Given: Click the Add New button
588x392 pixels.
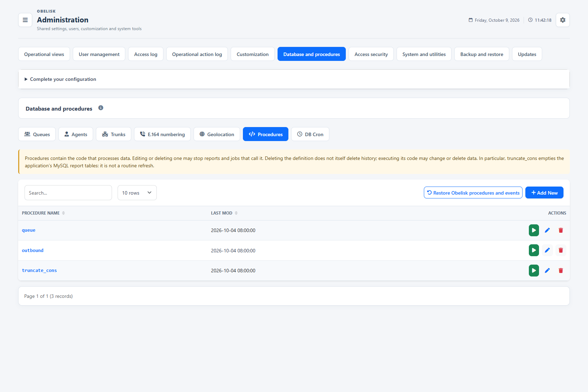Looking at the screenshot, I should point(544,192).
